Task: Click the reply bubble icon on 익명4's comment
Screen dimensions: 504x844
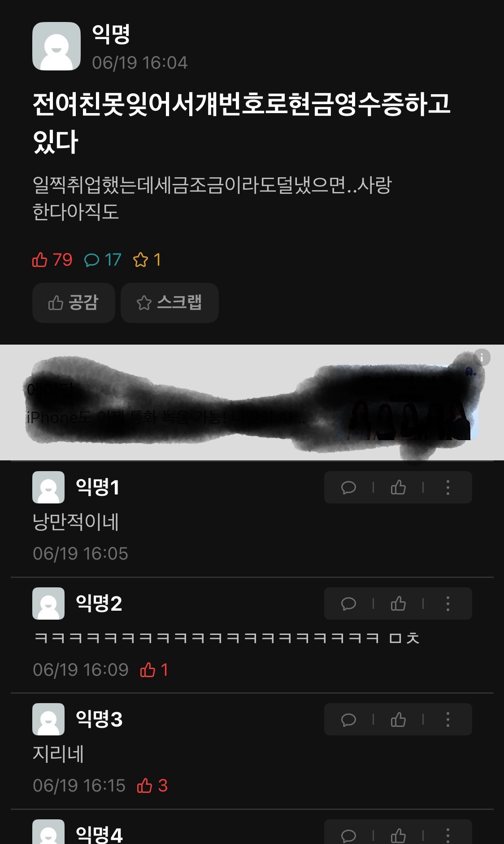Action: pos(348,835)
